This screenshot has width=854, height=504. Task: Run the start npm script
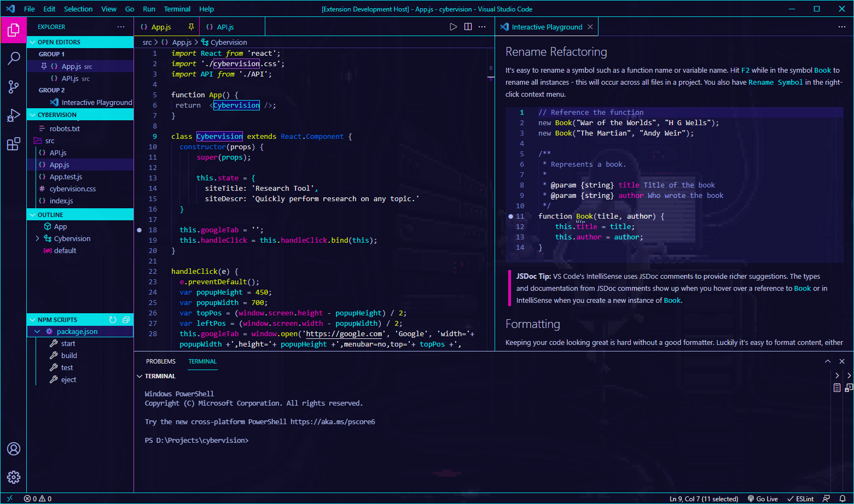68,343
